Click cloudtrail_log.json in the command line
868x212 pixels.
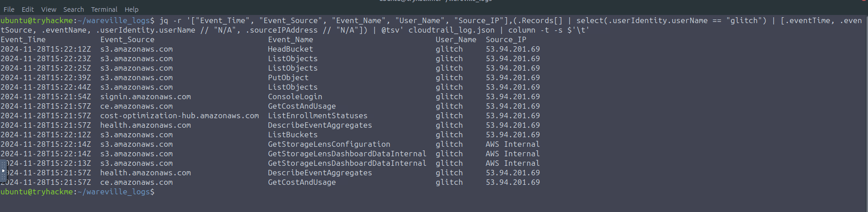click(451, 30)
